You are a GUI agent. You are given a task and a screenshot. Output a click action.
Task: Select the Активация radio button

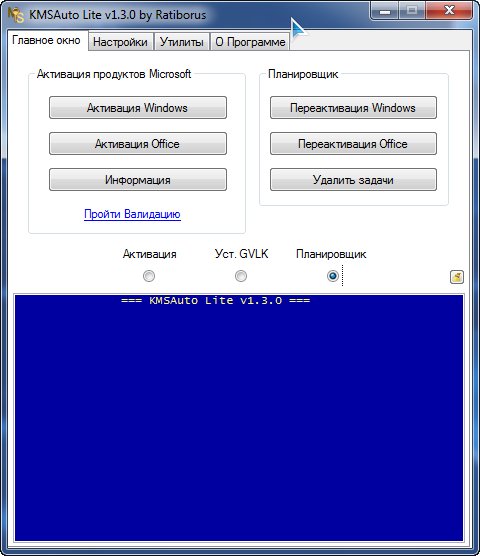pos(149,276)
